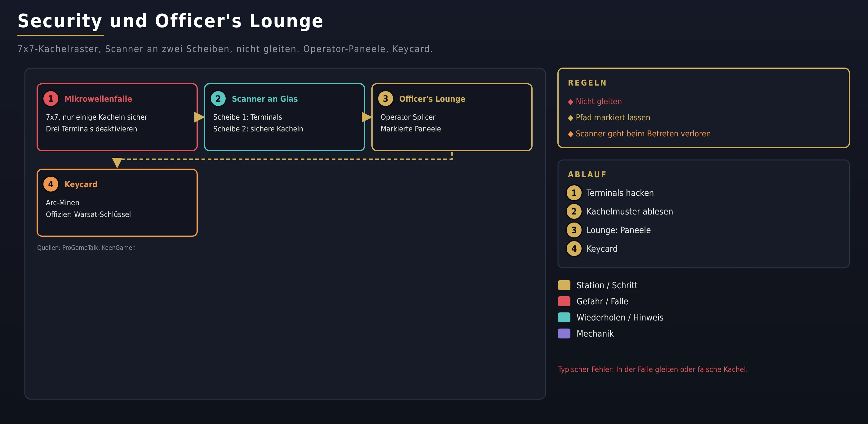The image size is (868, 424).
Task: Select the purple Mechanik legend swatch
Action: point(564,334)
